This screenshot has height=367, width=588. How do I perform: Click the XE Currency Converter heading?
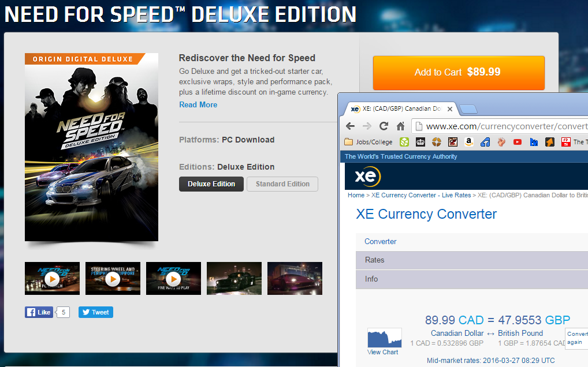point(426,214)
